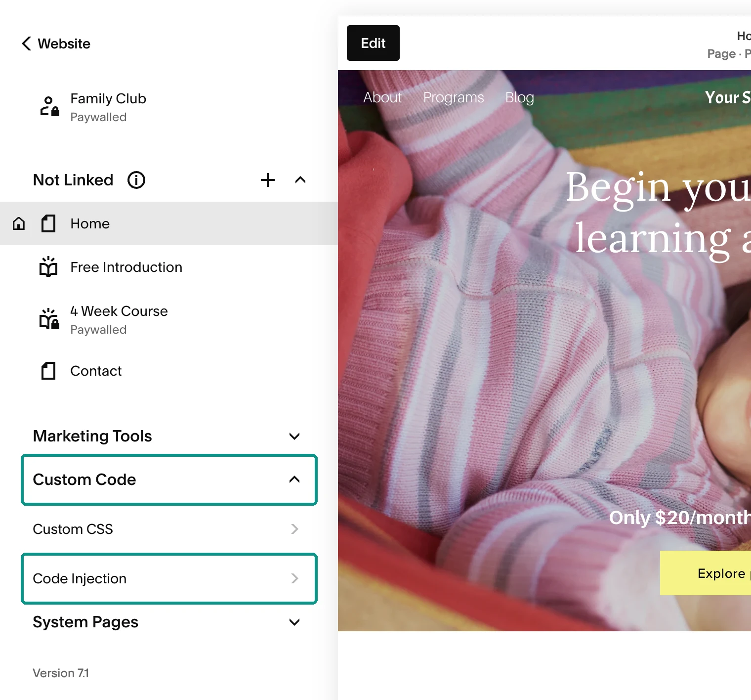Add a page with the plus icon
This screenshot has width=751, height=700.
pyautogui.click(x=268, y=180)
